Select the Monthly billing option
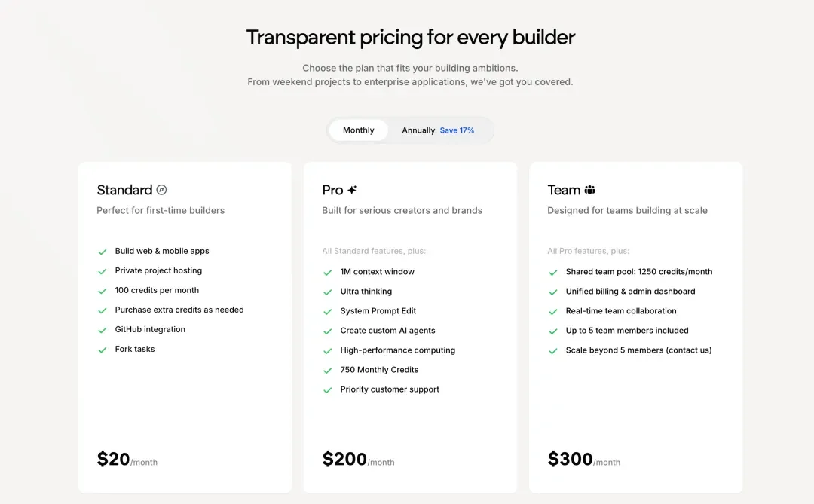The width and height of the screenshot is (814, 504). click(x=358, y=130)
